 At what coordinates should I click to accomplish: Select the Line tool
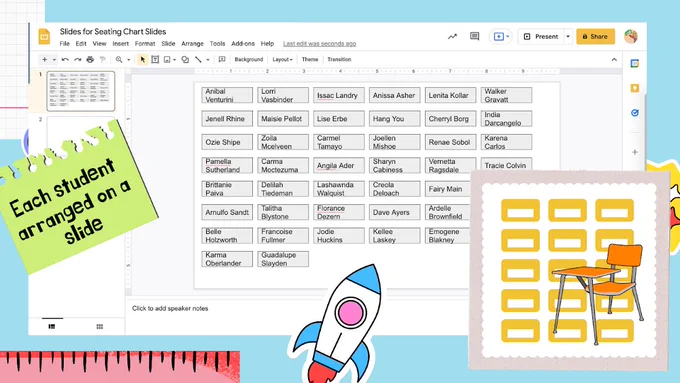198,59
